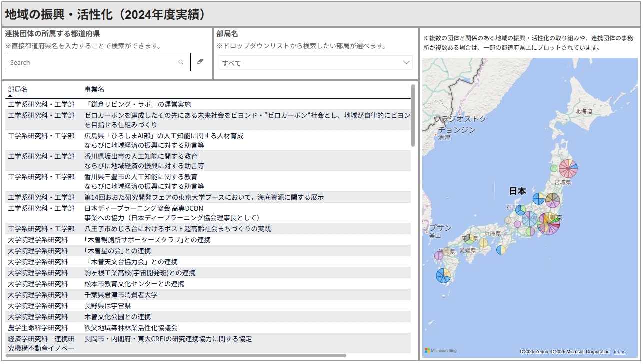
Task: Click the 秩父地域森林林業活性化協議会 row
Action: pos(131,328)
